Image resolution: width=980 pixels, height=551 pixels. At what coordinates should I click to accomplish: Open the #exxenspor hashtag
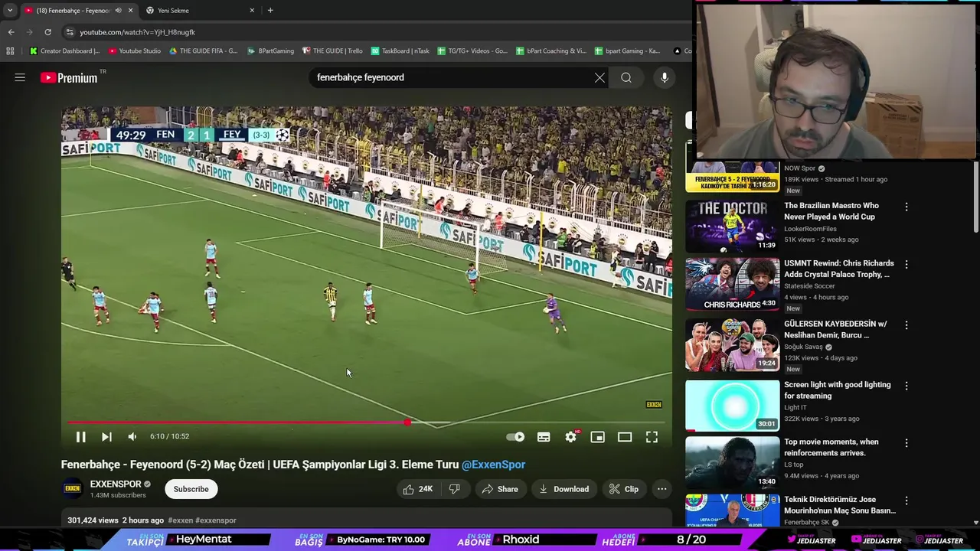(x=216, y=520)
